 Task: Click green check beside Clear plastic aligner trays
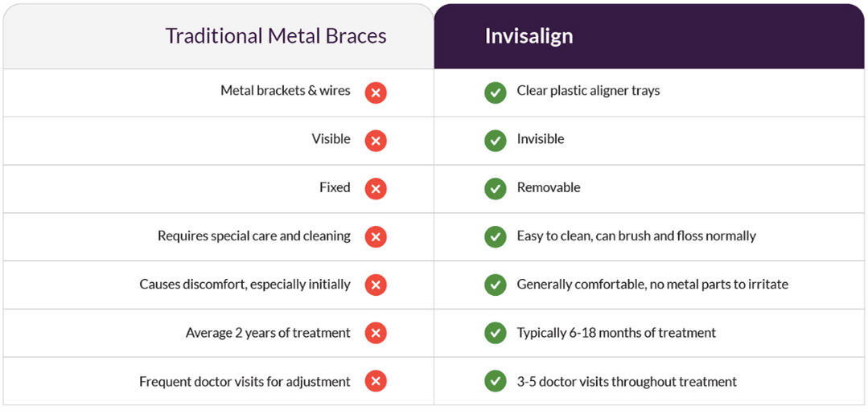495,92
